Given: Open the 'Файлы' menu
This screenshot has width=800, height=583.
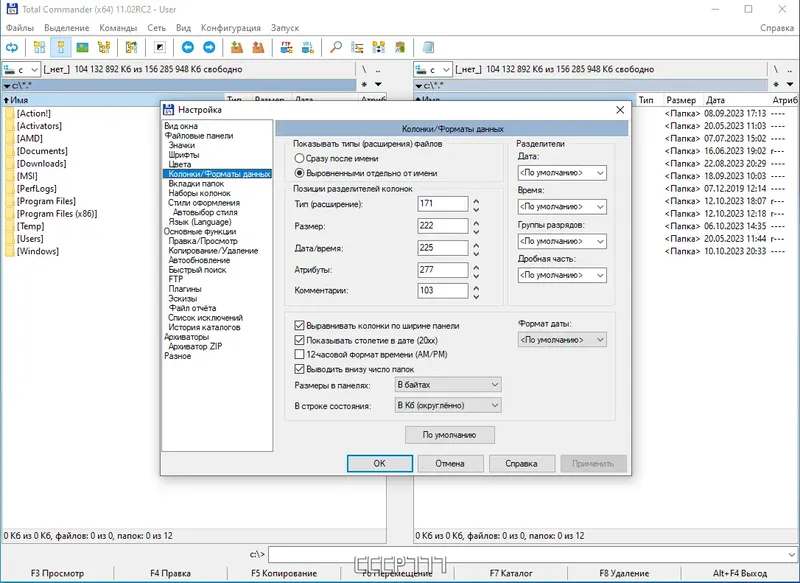Looking at the screenshot, I should click(20, 28).
